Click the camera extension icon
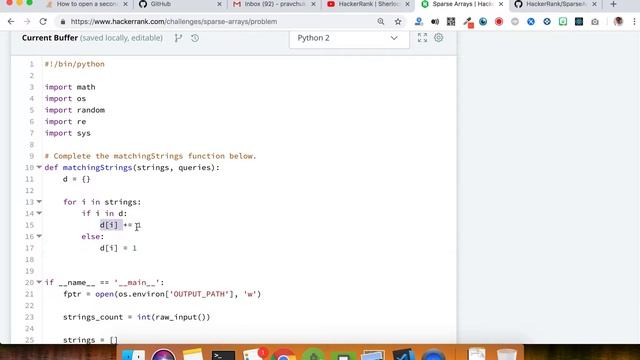 click(x=595, y=22)
